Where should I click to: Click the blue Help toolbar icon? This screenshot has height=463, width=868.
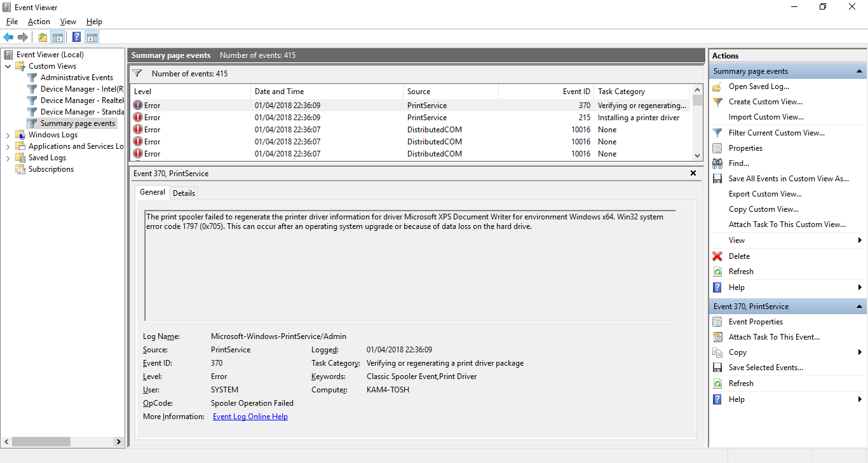76,37
